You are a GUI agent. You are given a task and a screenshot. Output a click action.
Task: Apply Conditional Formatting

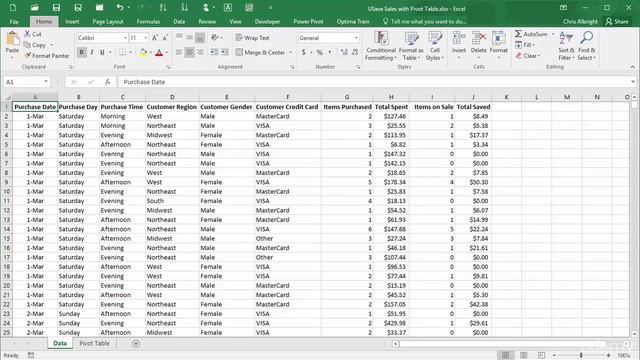[x=380, y=46]
